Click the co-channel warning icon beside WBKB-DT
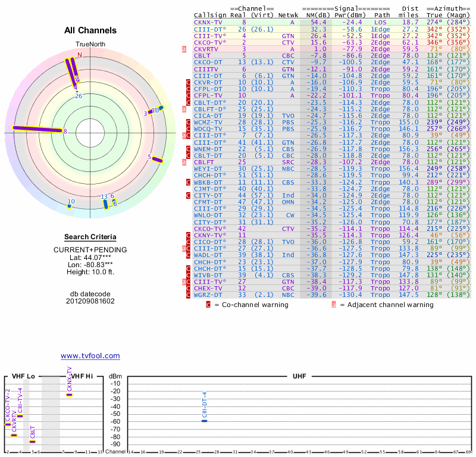This screenshot has width=476, height=457. coord(189,182)
